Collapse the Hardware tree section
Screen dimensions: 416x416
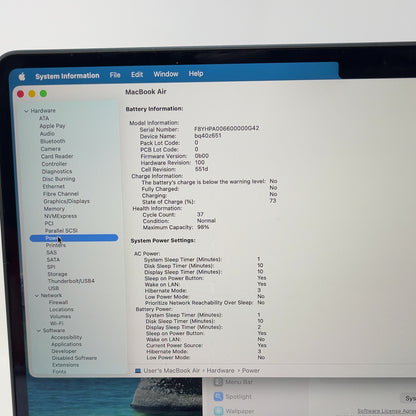point(26,111)
